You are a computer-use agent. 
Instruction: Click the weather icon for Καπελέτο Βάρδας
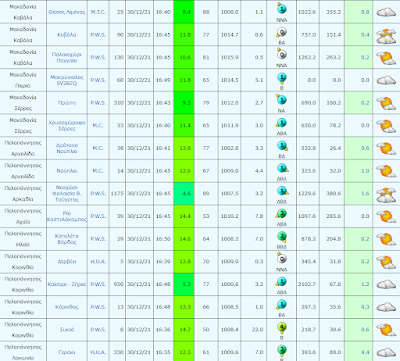(x=386, y=239)
